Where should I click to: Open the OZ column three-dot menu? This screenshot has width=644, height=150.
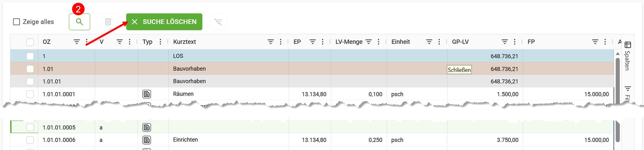(87, 42)
